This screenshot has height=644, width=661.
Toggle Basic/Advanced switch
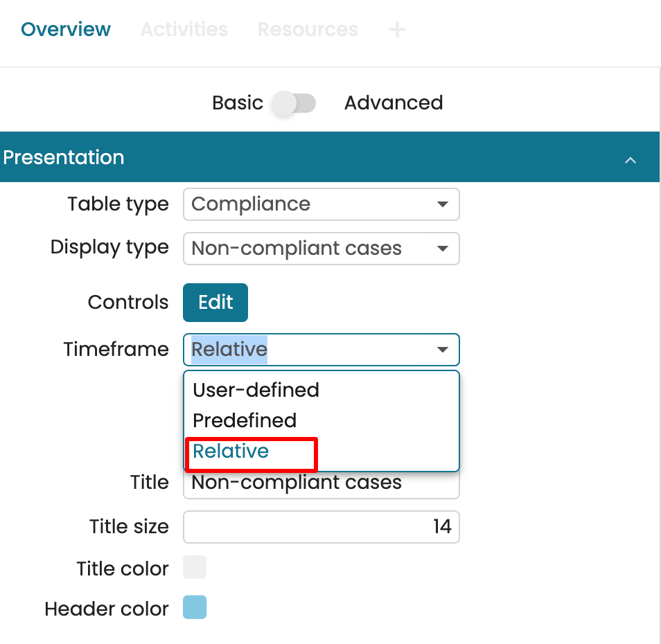[x=293, y=103]
